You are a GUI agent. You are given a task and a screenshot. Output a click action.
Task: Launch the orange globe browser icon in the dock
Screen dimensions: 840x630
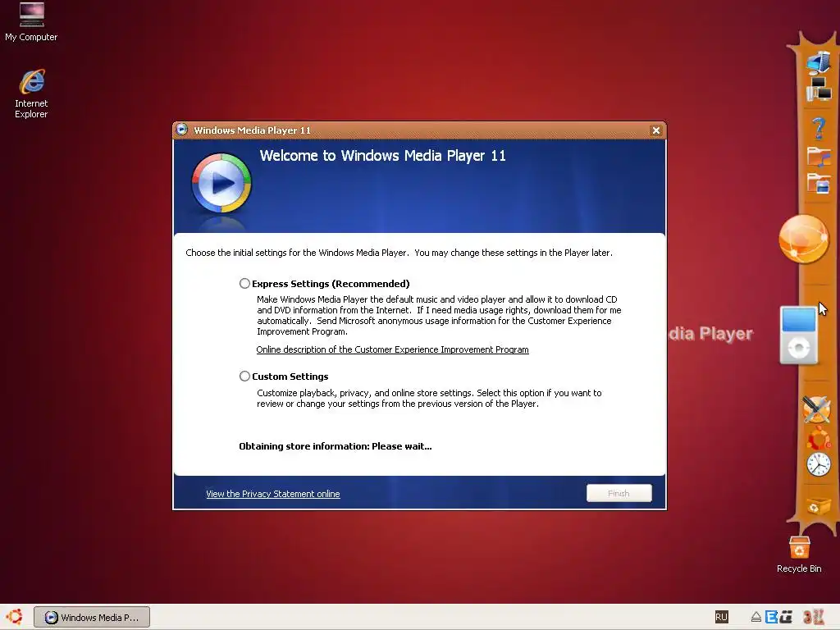[803, 240]
